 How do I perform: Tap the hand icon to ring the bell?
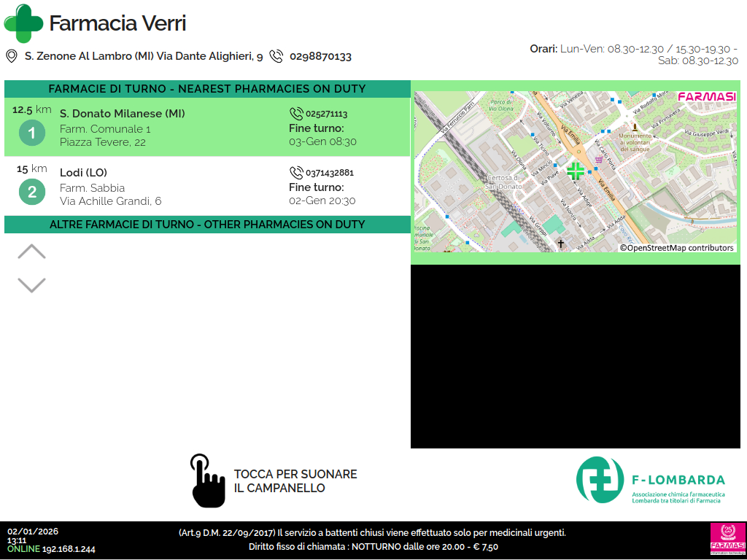pos(207,481)
